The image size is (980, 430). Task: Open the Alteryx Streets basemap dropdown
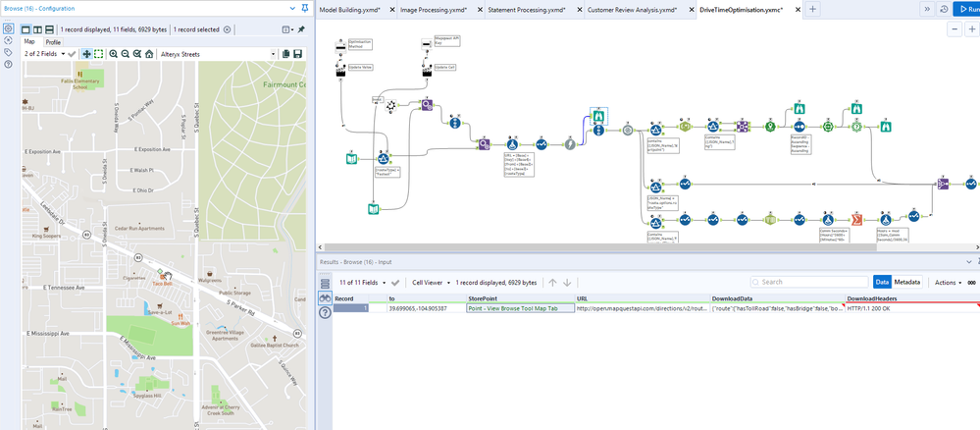(x=218, y=54)
